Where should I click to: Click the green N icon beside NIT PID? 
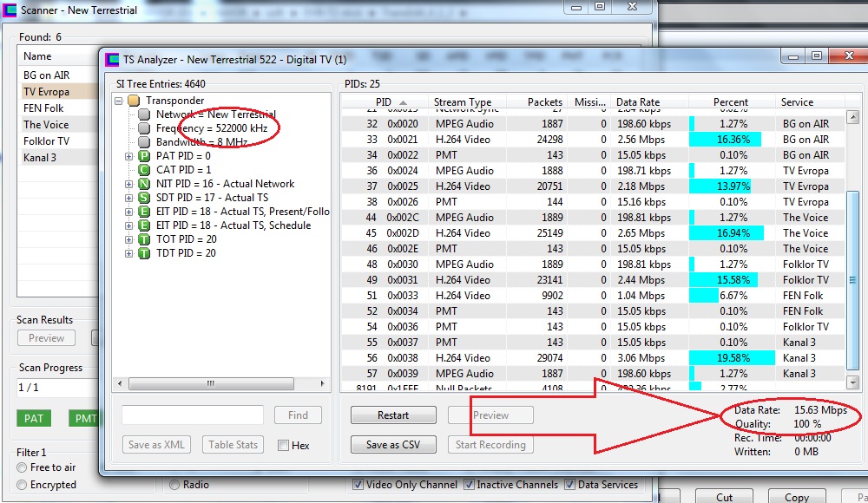pos(144,184)
